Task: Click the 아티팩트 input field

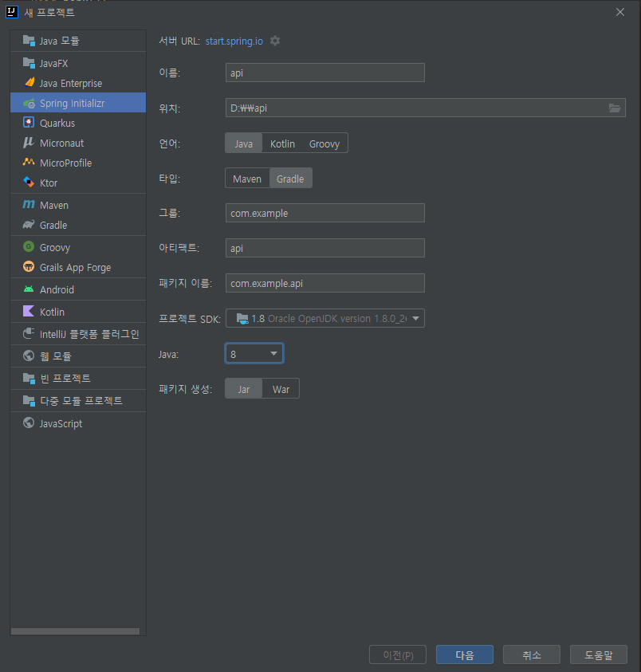Action: click(x=325, y=248)
